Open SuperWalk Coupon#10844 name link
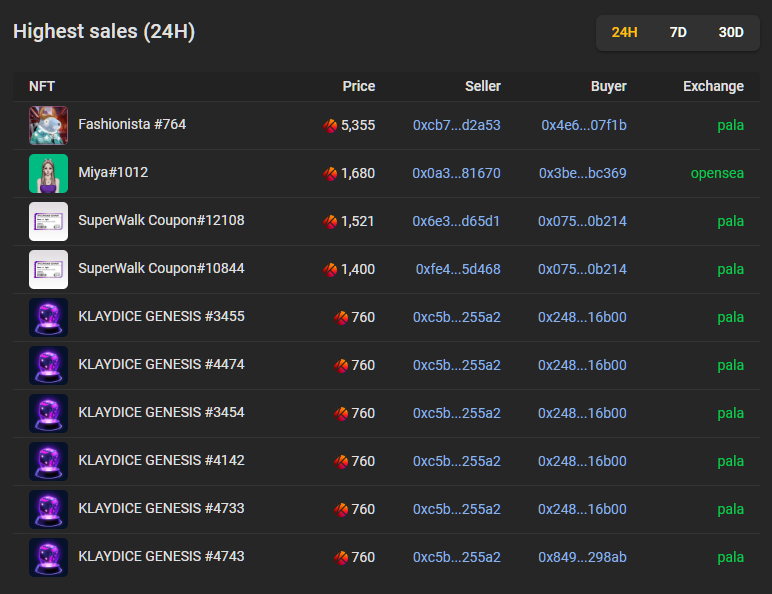 [x=161, y=268]
